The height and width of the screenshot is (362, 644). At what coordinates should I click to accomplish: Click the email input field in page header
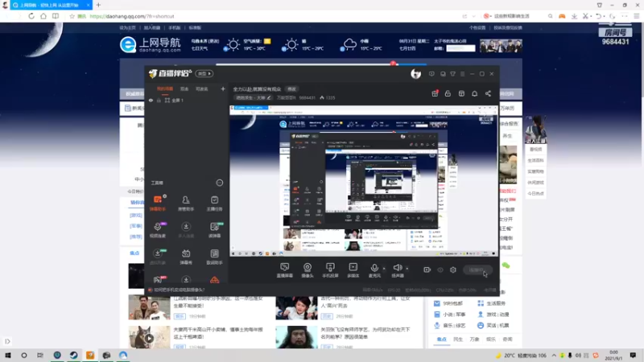(460, 48)
